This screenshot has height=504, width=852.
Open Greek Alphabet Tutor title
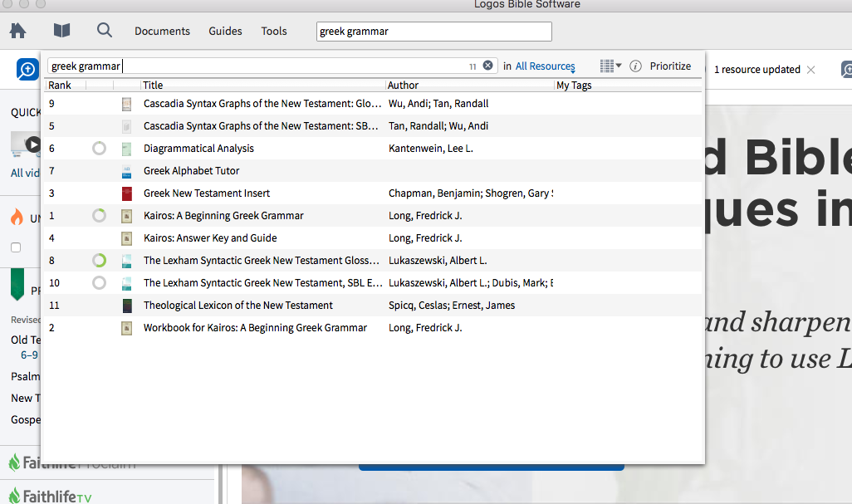[x=191, y=170]
